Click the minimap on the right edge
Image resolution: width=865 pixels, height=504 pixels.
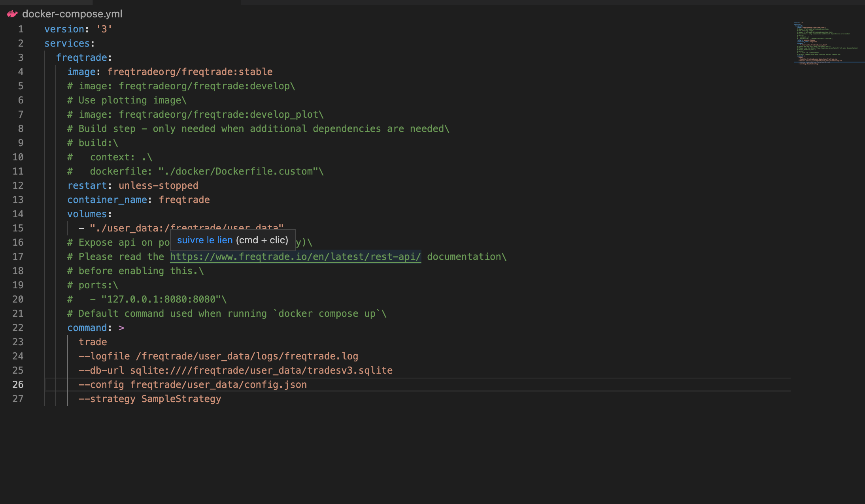[x=826, y=43]
